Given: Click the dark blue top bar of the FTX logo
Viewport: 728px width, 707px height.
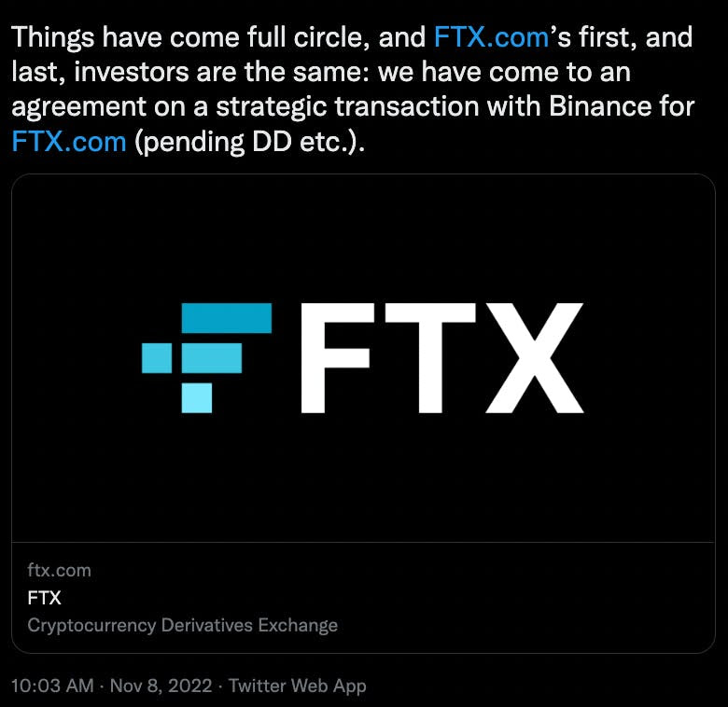Looking at the screenshot, I should pos(227,318).
